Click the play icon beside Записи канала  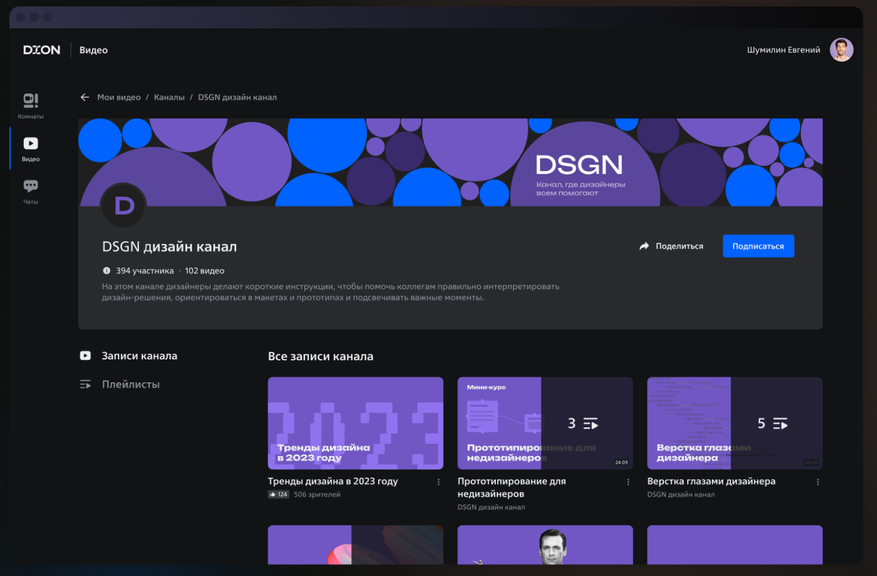[85, 356]
